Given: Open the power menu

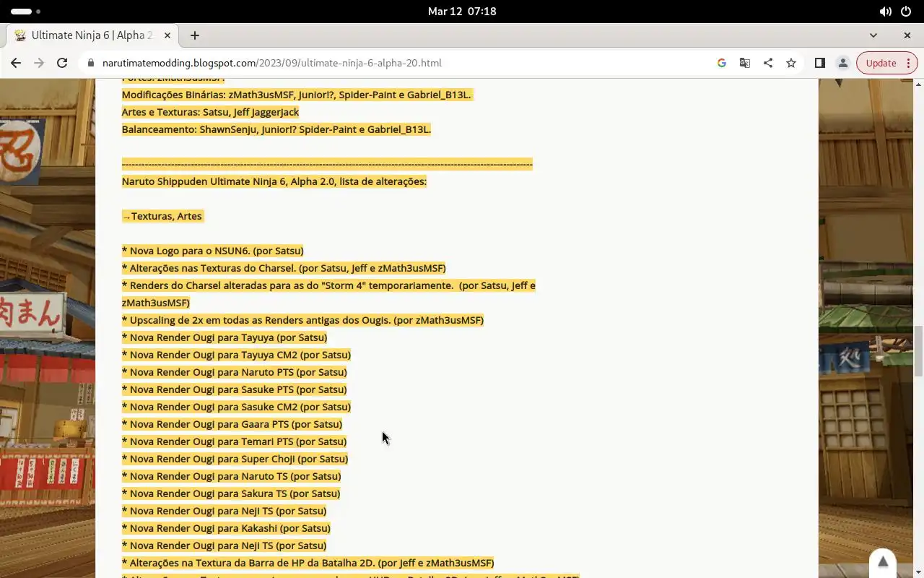Looking at the screenshot, I should point(906,12).
